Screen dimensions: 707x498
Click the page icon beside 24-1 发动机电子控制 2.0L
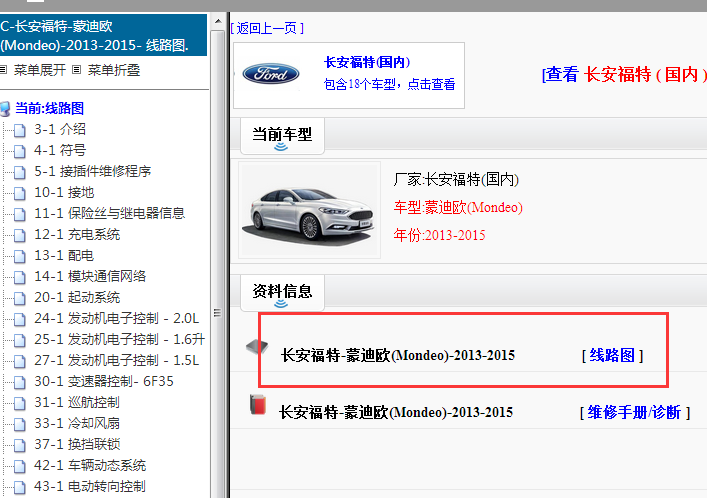pyautogui.click(x=19, y=319)
